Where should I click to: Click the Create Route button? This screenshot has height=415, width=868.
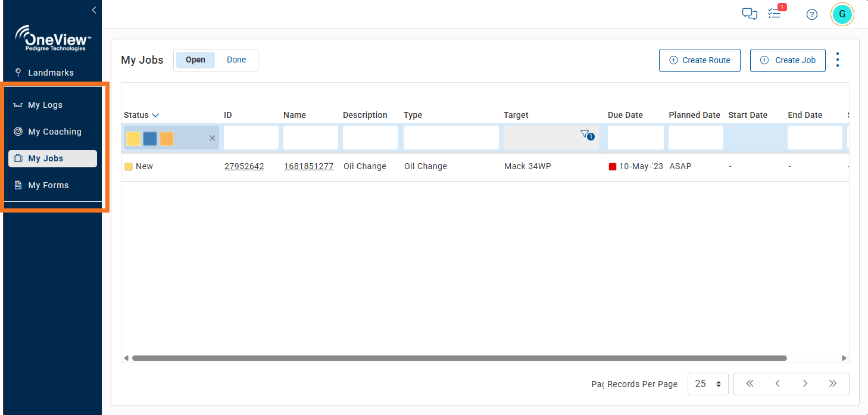pyautogui.click(x=700, y=60)
